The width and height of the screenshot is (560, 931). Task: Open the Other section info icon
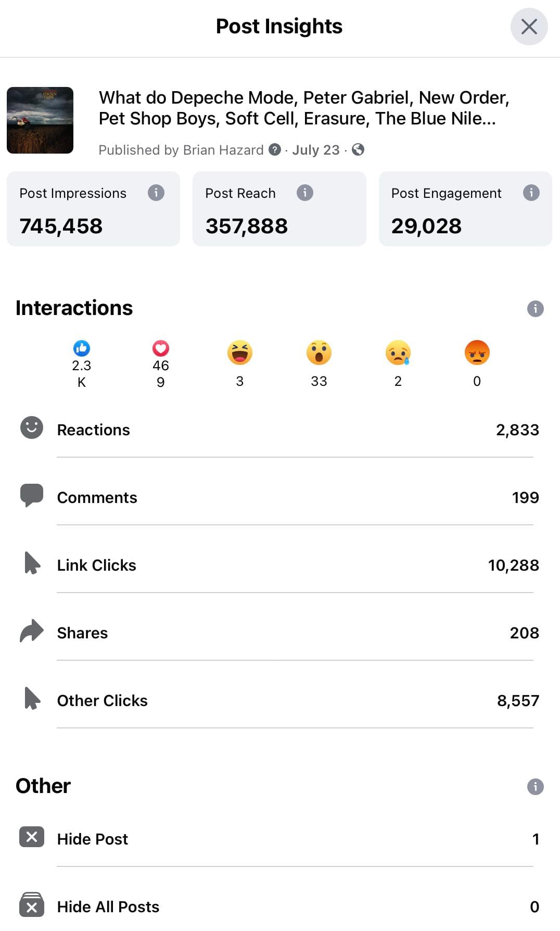coord(535,786)
